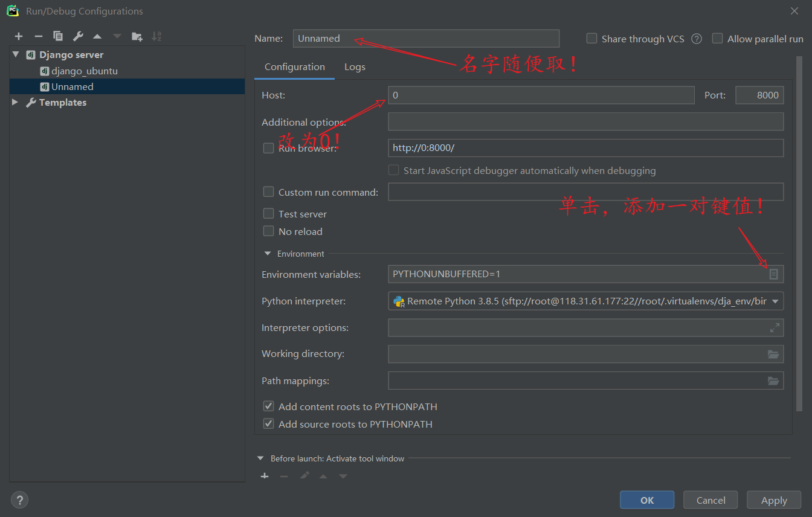Add new configuration with plus icon
Viewport: 812px width, 517px height.
pyautogui.click(x=19, y=36)
